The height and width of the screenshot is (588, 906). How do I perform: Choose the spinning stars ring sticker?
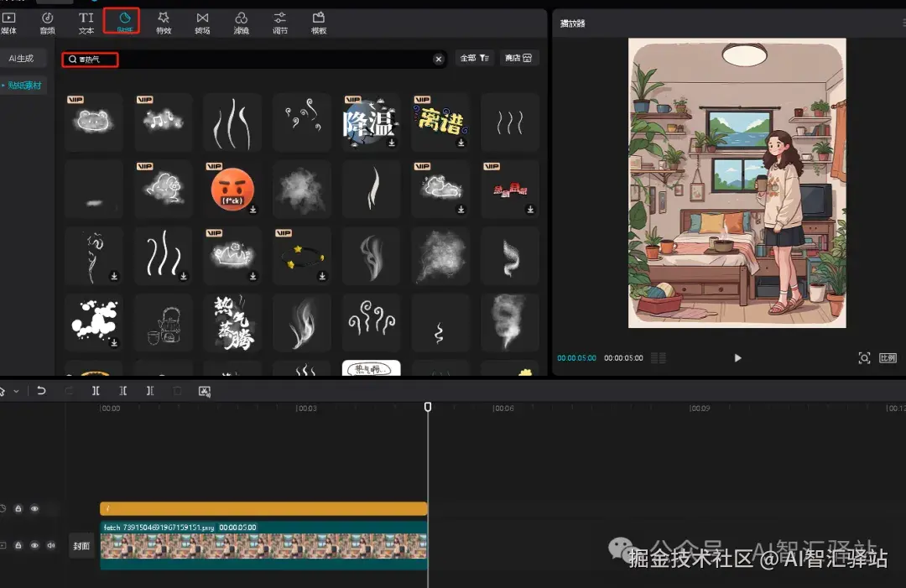(x=302, y=256)
